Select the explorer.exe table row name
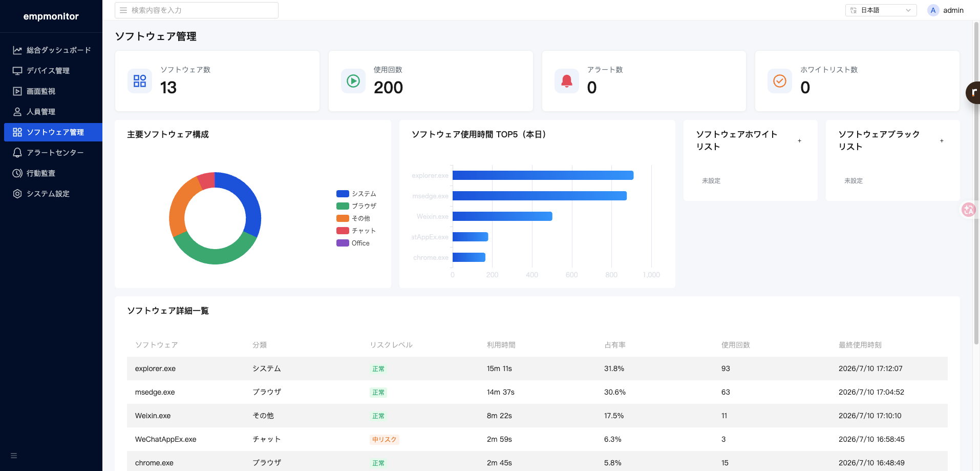Viewport: 980px width, 471px height. point(156,368)
